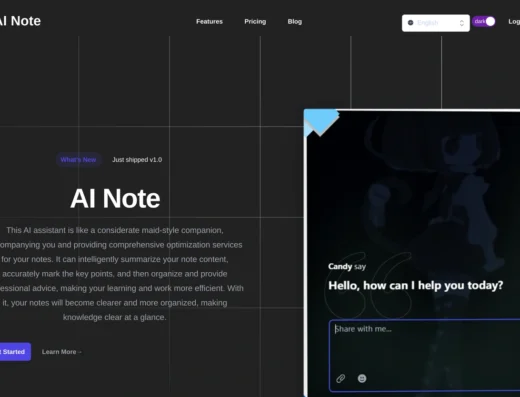Click the globe icon in language selector
Viewport: 520px width, 397px height.
410,23
